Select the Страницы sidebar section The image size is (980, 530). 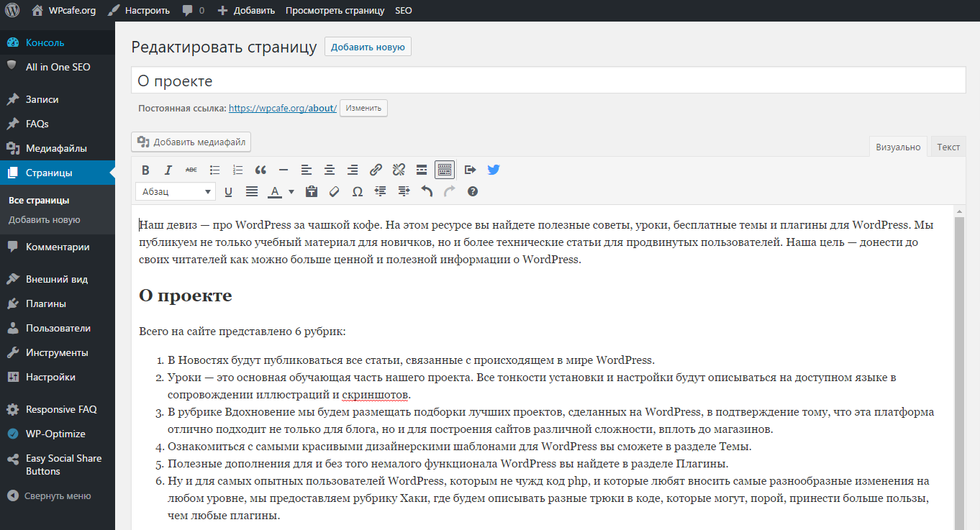(58, 173)
